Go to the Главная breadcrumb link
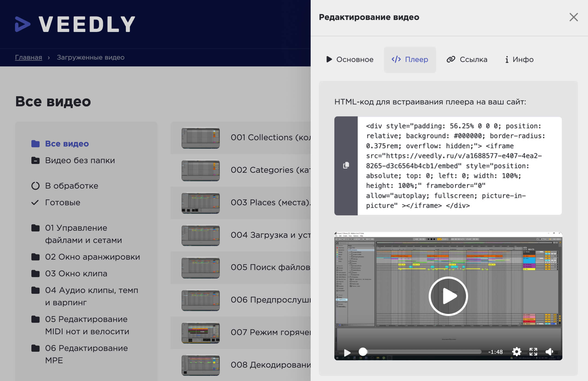The width and height of the screenshot is (588, 381). (x=28, y=57)
